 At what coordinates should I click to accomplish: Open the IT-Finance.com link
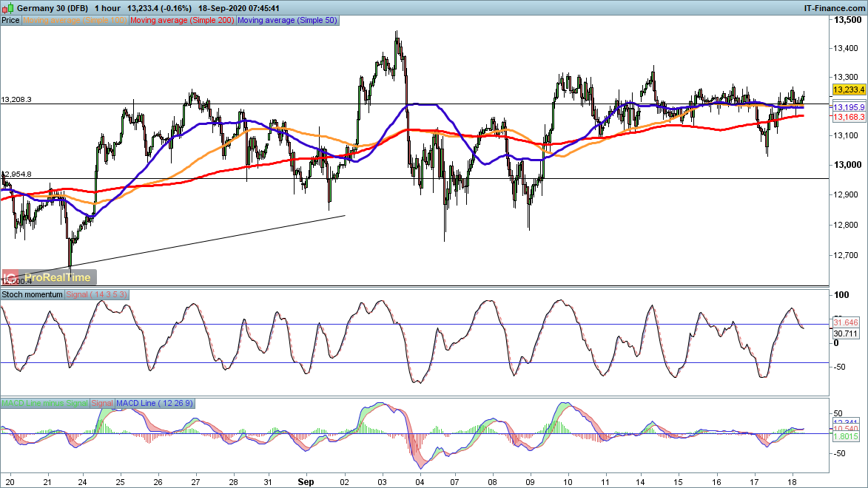pos(834,8)
